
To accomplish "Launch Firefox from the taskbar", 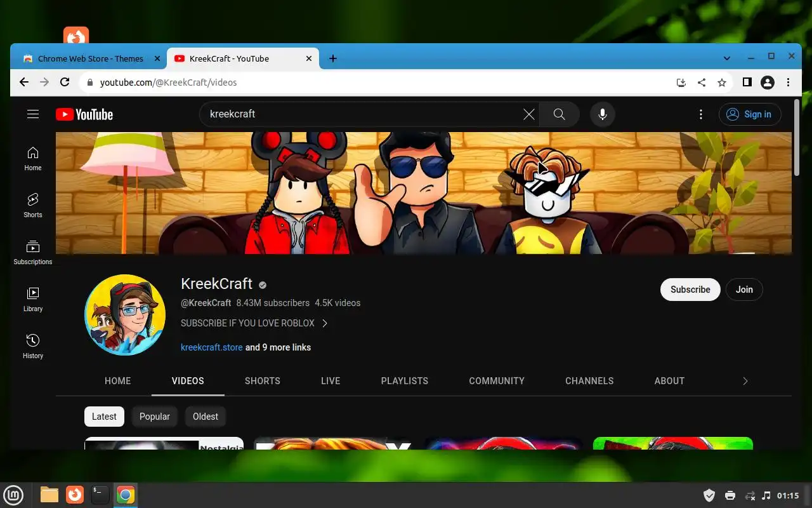I will coord(75,495).
